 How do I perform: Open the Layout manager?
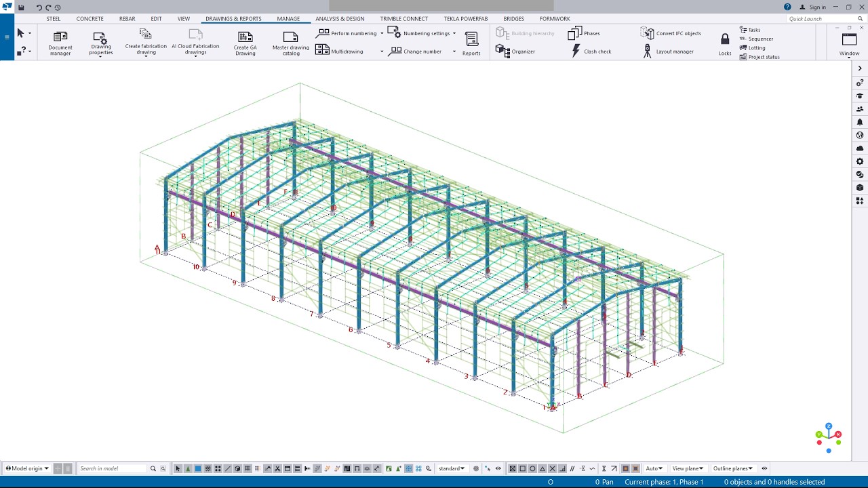click(667, 51)
